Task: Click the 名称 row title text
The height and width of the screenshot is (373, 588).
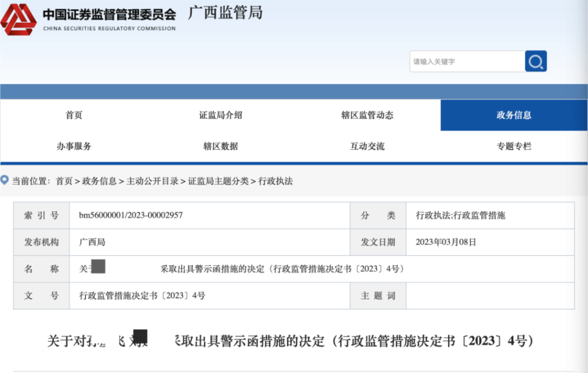Action: (242, 269)
